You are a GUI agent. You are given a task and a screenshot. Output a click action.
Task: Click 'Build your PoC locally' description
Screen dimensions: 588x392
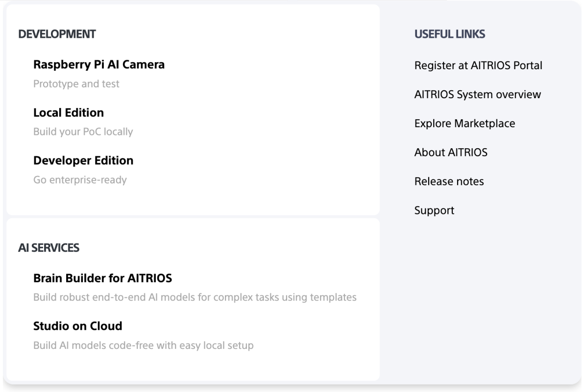(x=83, y=132)
